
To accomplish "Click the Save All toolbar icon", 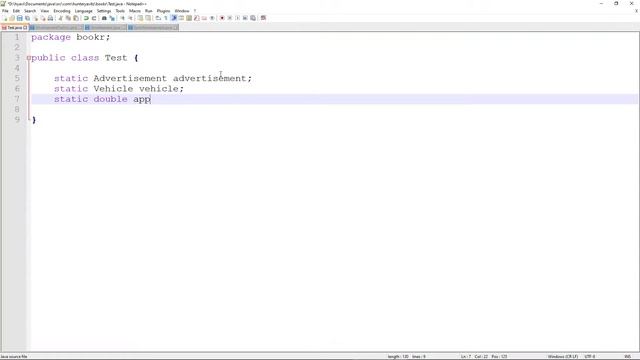I will pyautogui.click(x=27, y=18).
